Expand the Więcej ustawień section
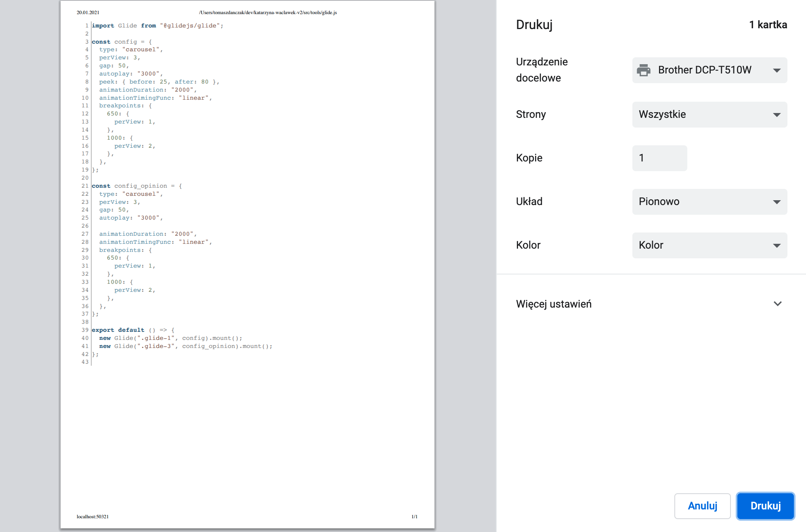 click(651, 304)
